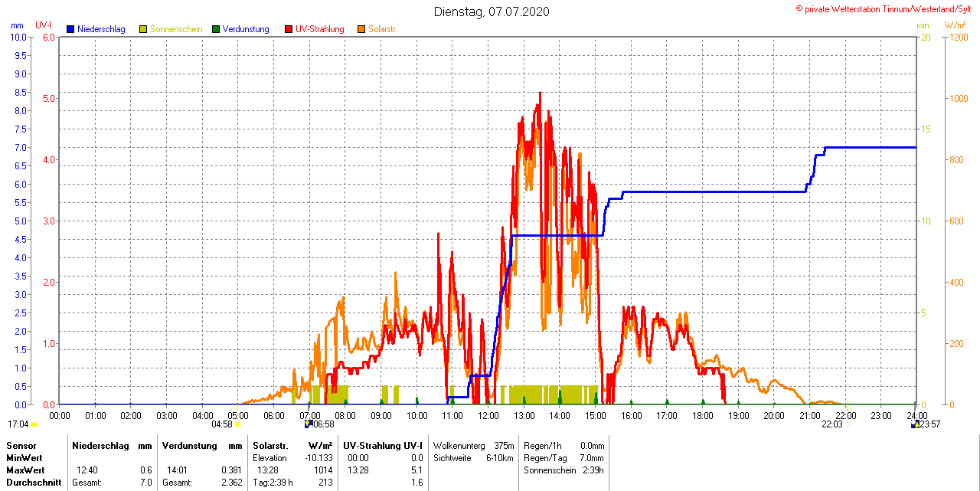Image resolution: width=980 pixels, height=491 pixels.
Task: Click the 5.0 mark on UV-I axis
Action: [x=49, y=98]
